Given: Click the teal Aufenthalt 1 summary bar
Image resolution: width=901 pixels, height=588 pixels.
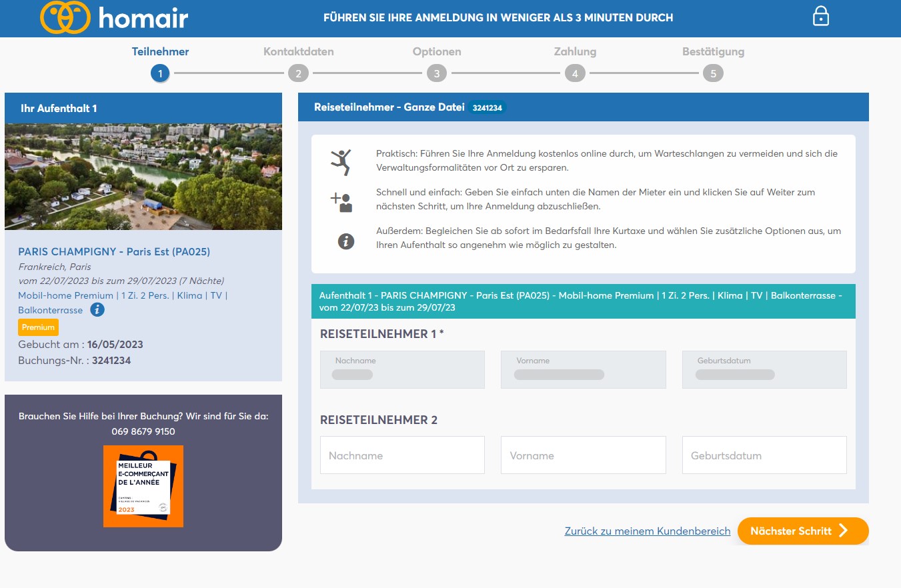Looking at the screenshot, I should (584, 301).
